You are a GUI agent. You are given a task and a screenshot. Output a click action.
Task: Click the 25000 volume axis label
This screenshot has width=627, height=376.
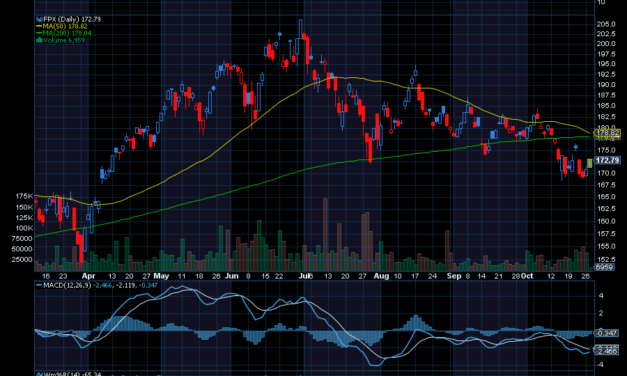22,259
